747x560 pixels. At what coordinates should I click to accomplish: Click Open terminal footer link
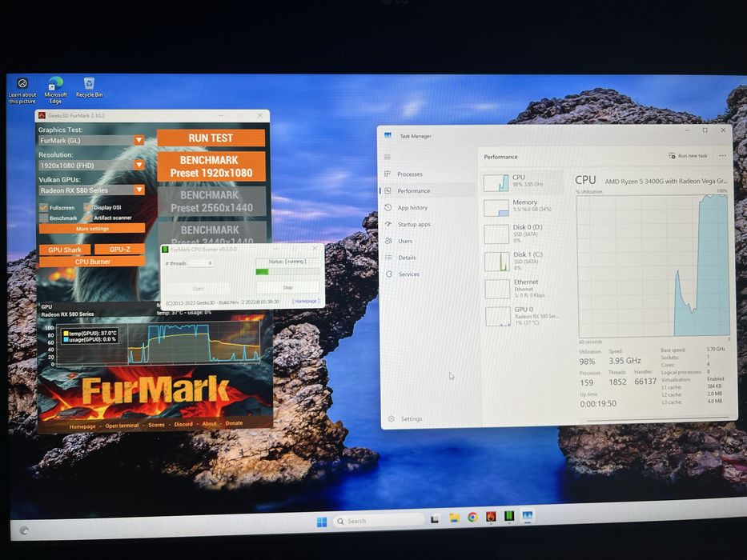tap(122, 426)
